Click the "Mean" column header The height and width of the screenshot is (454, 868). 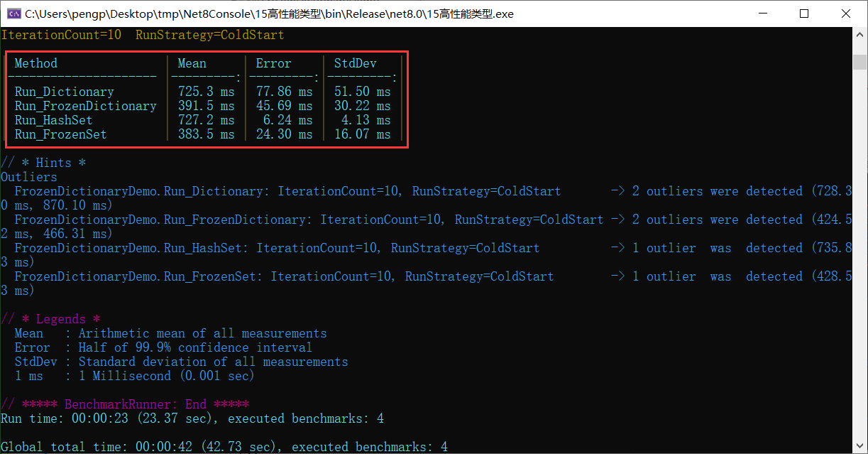pyautogui.click(x=192, y=63)
